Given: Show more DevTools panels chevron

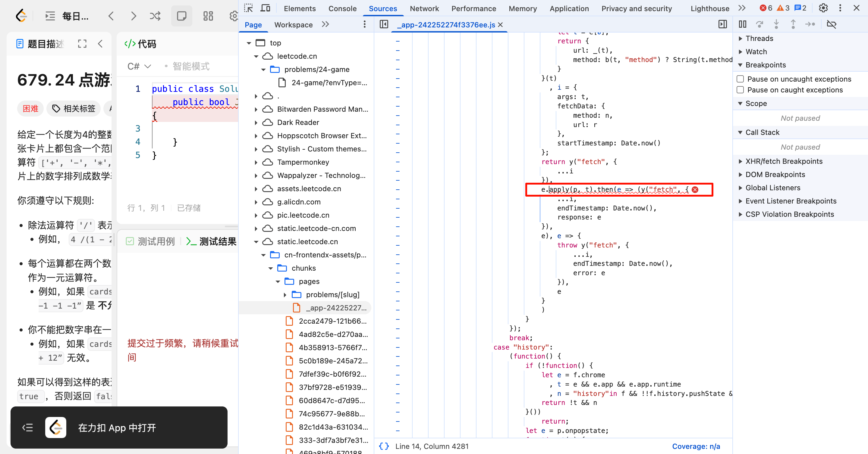Looking at the screenshot, I should coord(742,8).
